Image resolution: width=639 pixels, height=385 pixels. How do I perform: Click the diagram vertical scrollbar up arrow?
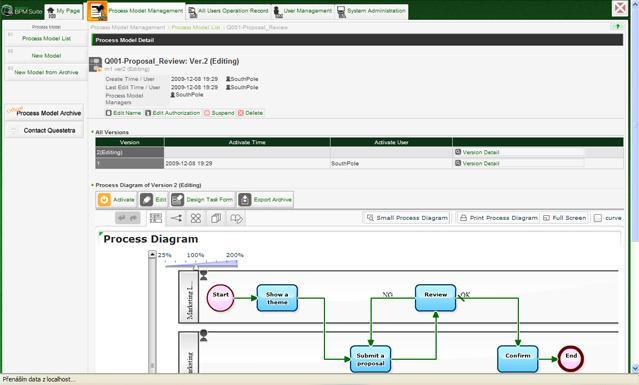[152, 255]
